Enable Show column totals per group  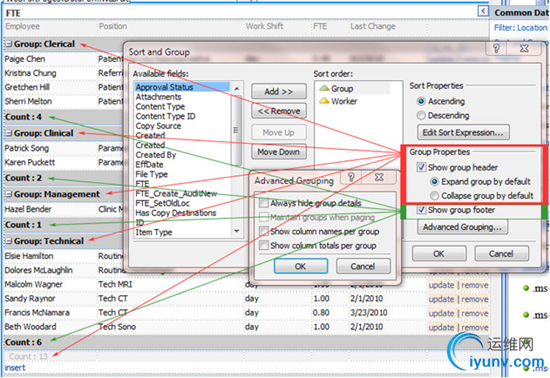point(263,245)
